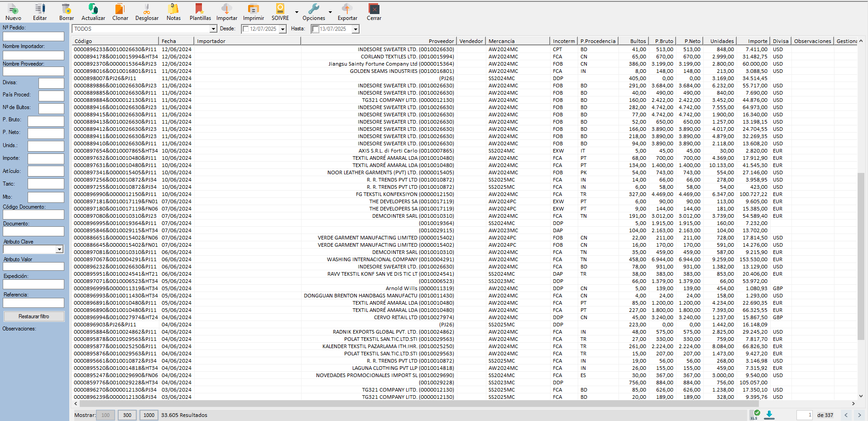Open Plantillas from the toolbar
868x421 pixels.
click(x=200, y=10)
